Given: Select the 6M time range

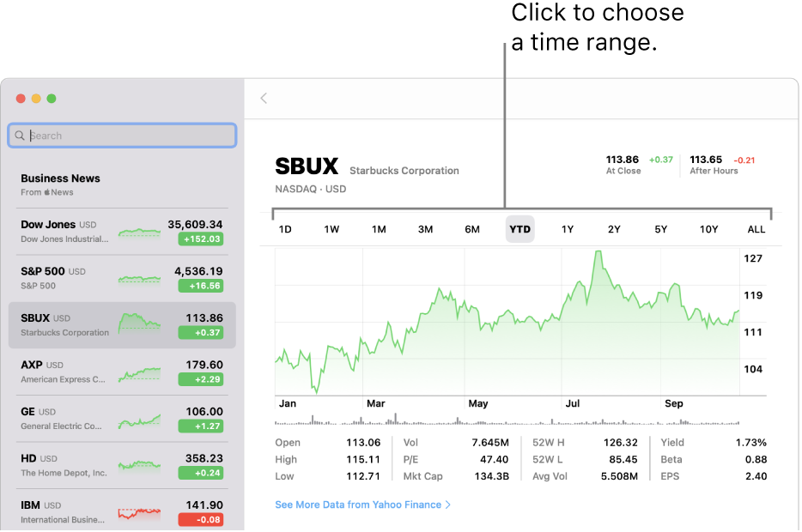Looking at the screenshot, I should tap(472, 229).
